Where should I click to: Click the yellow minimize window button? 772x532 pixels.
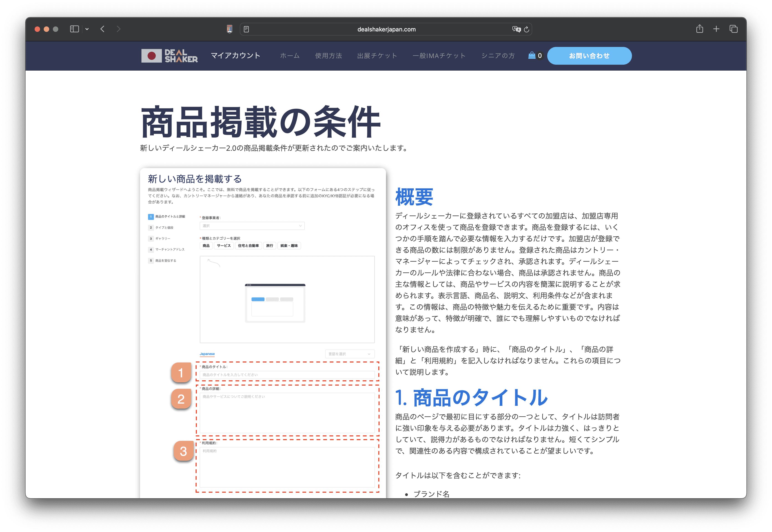pyautogui.click(x=47, y=29)
